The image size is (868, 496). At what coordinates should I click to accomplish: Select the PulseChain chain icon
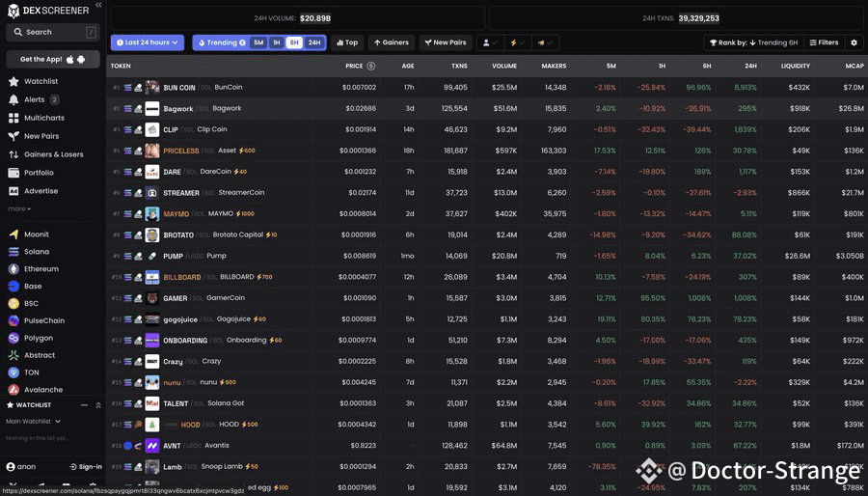[x=14, y=320]
